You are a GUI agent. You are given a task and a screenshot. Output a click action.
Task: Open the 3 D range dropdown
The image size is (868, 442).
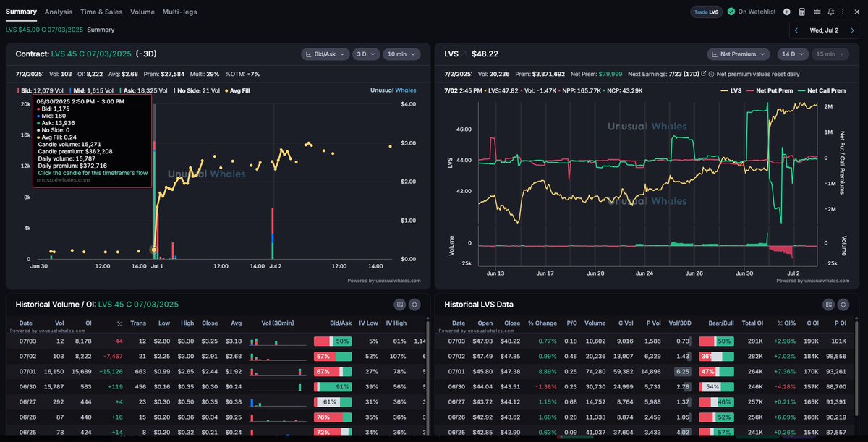(x=365, y=54)
